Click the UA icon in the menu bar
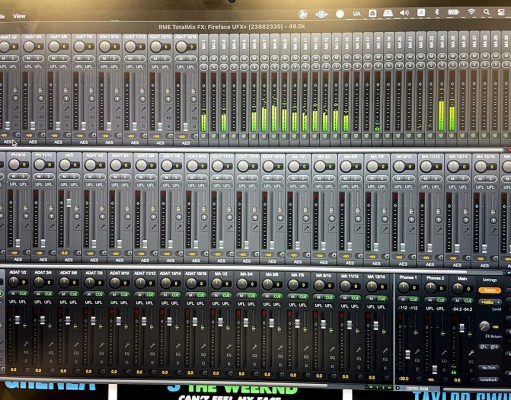 [x=356, y=14]
